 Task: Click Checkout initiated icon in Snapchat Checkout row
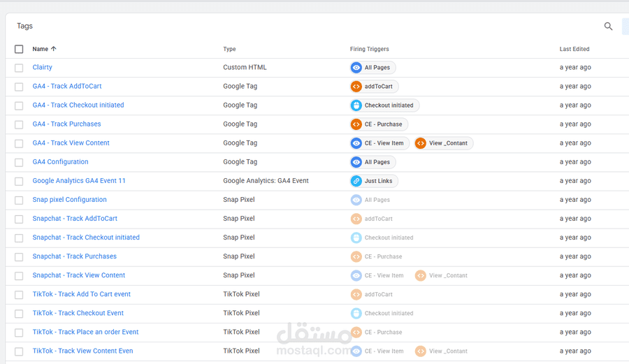click(x=356, y=238)
